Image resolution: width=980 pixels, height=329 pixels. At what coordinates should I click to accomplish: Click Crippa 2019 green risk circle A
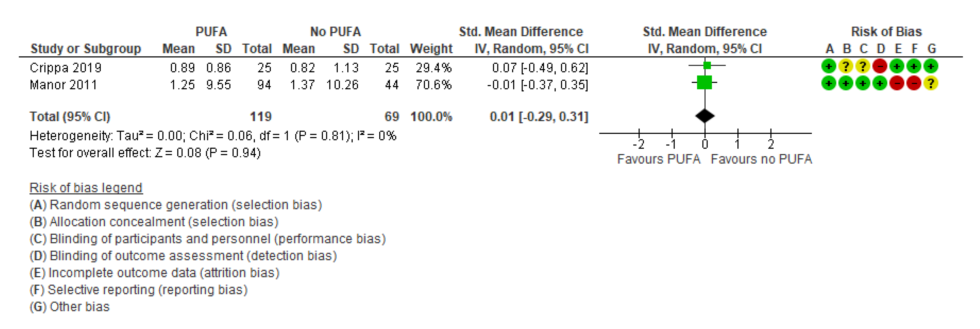pos(828,66)
